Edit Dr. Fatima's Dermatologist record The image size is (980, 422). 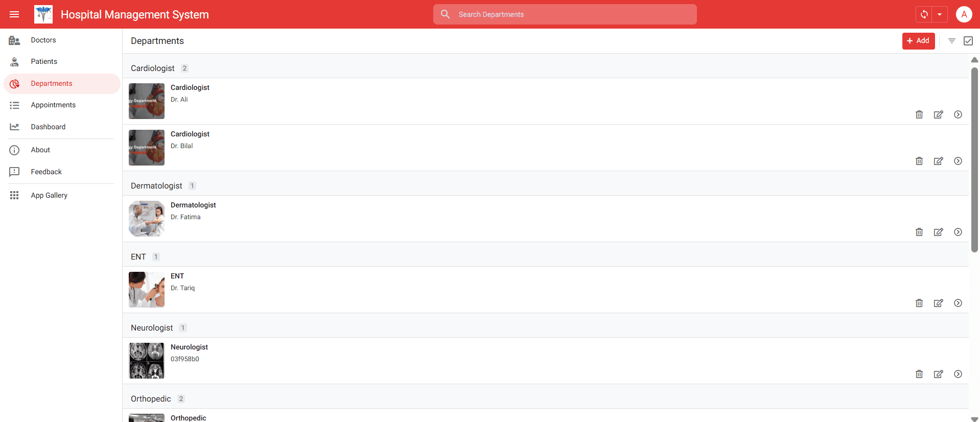click(939, 232)
